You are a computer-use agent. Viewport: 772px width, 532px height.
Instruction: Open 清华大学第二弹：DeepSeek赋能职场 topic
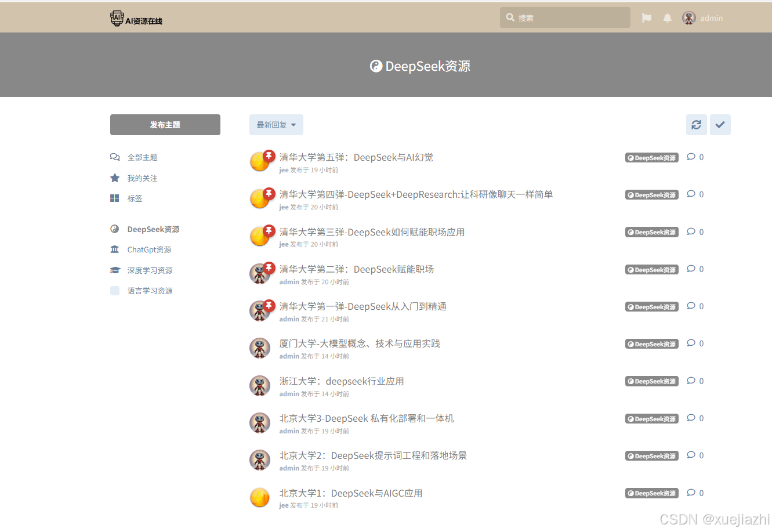click(357, 269)
